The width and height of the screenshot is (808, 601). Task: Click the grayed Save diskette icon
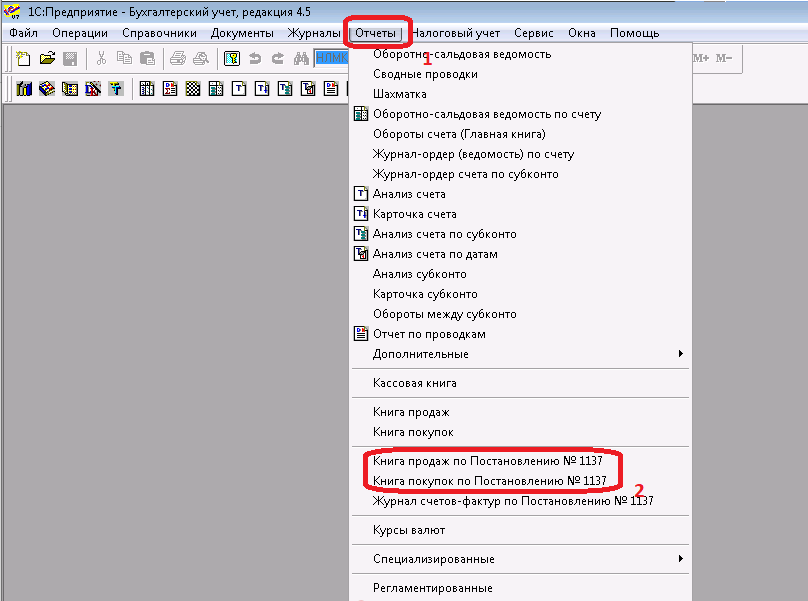[x=70, y=58]
